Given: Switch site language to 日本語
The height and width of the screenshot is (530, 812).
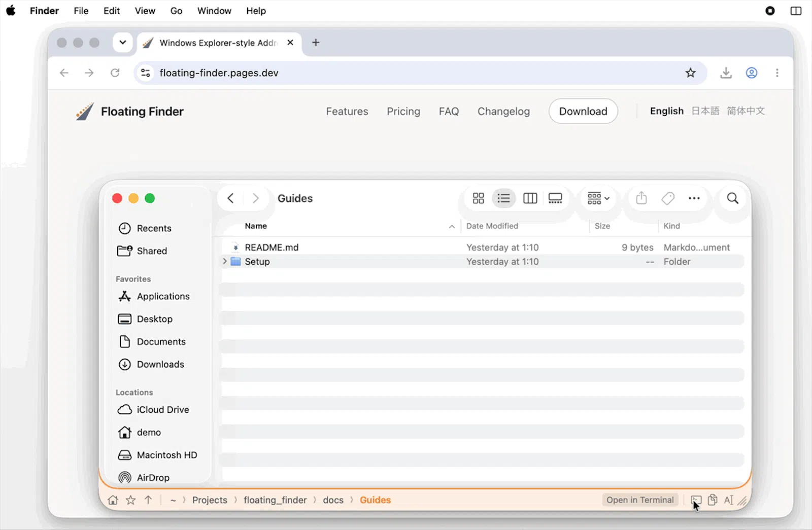Looking at the screenshot, I should pos(705,111).
